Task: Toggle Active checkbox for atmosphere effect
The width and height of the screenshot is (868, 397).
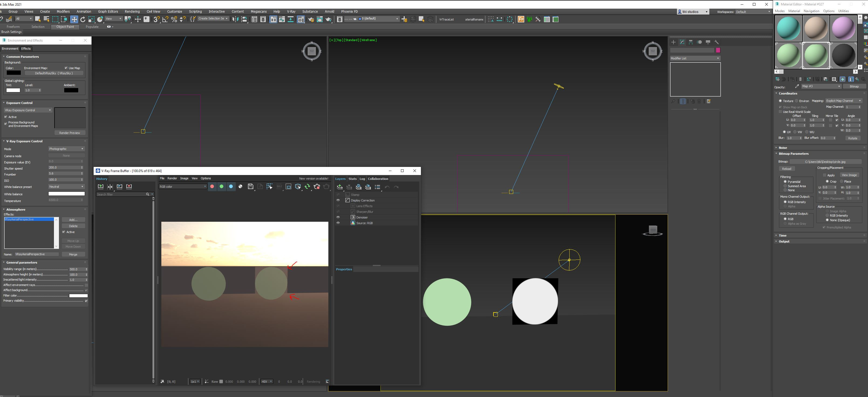Action: coord(64,232)
